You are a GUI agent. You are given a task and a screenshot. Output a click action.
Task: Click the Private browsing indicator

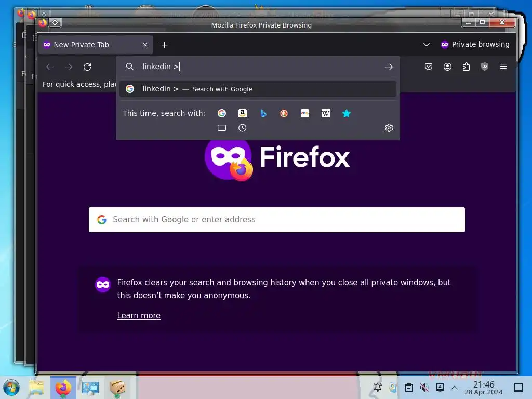pyautogui.click(x=475, y=45)
